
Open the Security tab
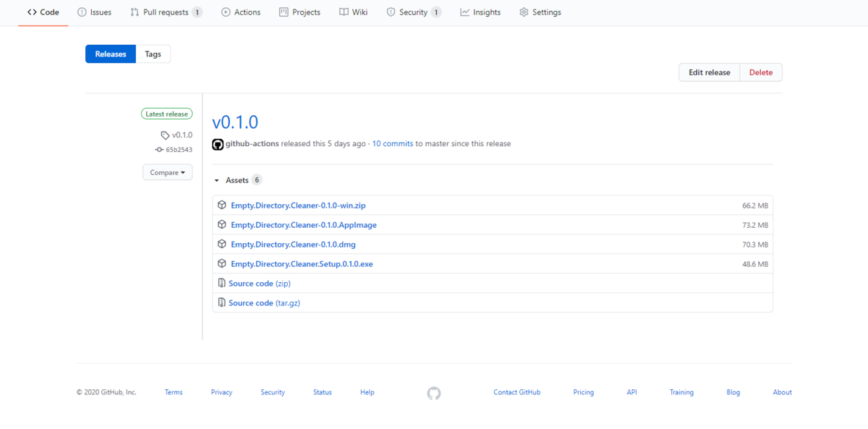pyautogui.click(x=414, y=12)
